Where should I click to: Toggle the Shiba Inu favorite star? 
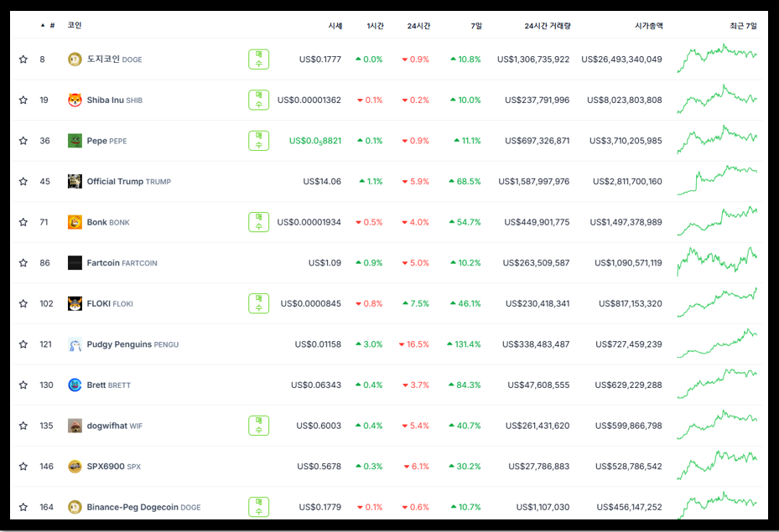23,101
